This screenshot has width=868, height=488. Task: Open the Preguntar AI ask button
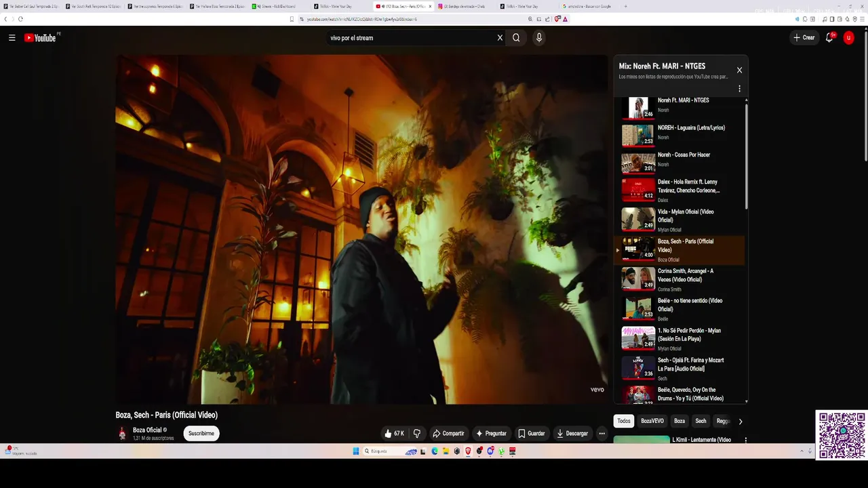491,433
